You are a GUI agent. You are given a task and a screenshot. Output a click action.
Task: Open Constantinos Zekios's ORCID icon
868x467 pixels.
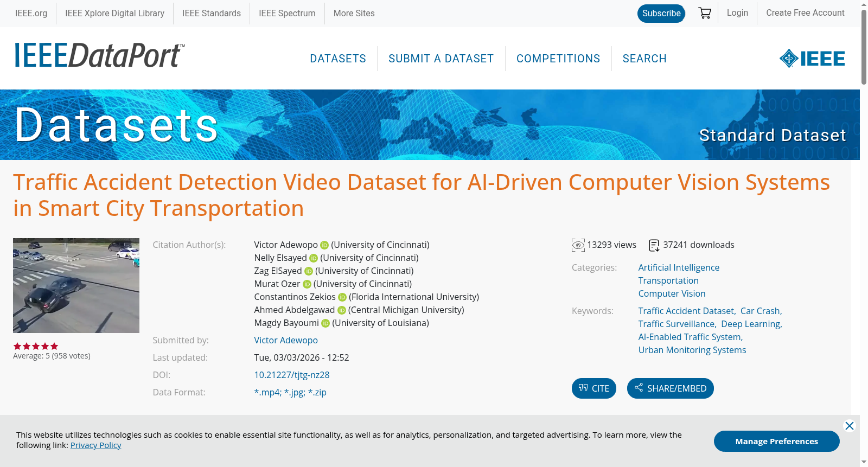point(342,297)
